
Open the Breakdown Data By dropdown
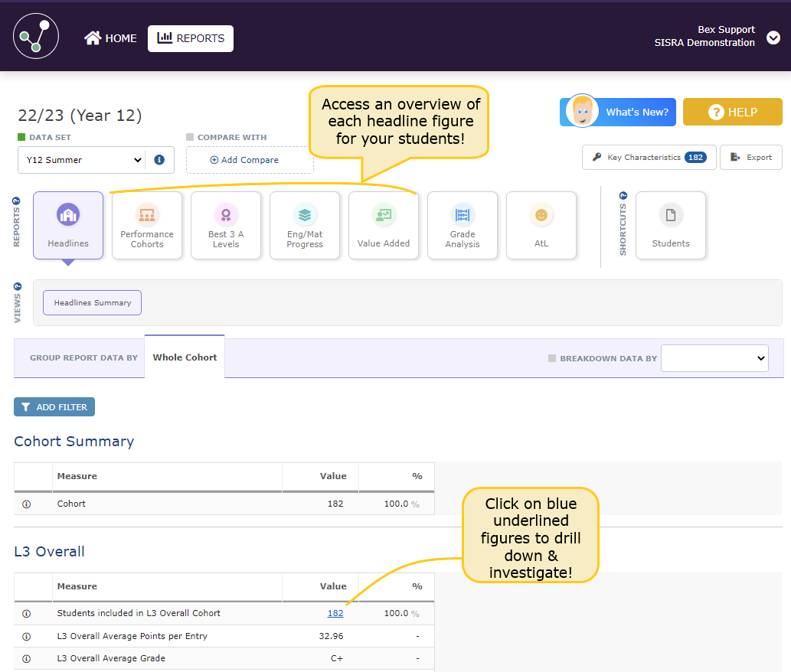(x=714, y=358)
